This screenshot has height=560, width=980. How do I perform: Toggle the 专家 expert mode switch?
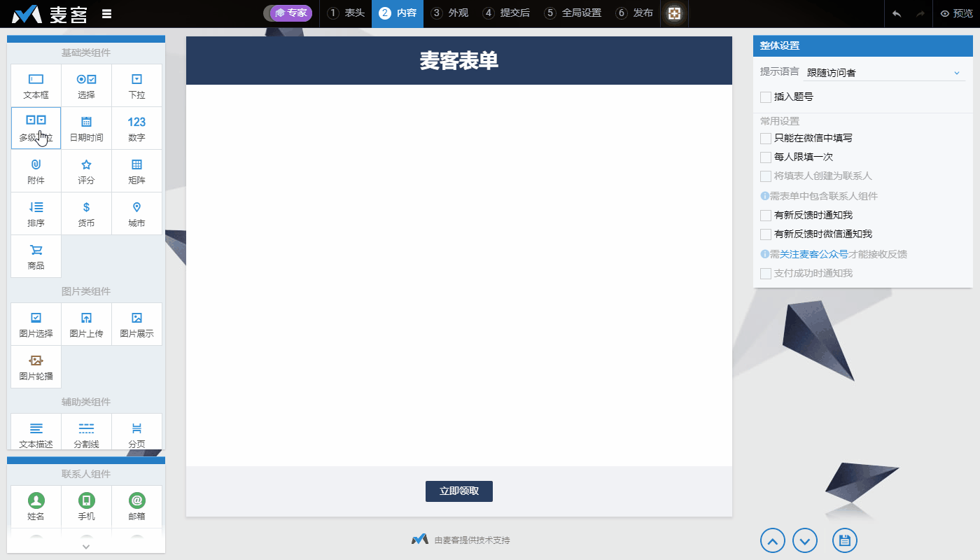288,13
